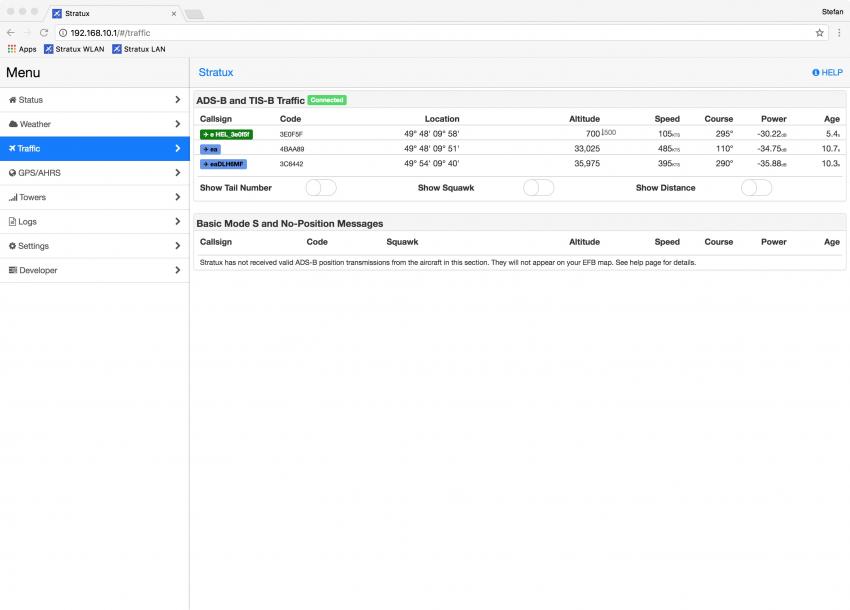Click the eaDLH6MF callsign badge
This screenshot has height=610, width=850.
223,164
